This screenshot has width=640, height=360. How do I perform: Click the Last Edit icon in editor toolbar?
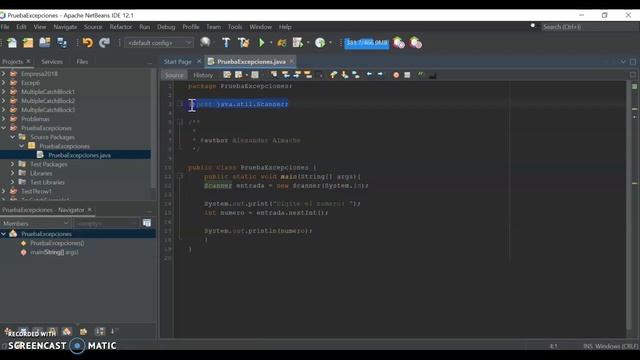[227, 75]
